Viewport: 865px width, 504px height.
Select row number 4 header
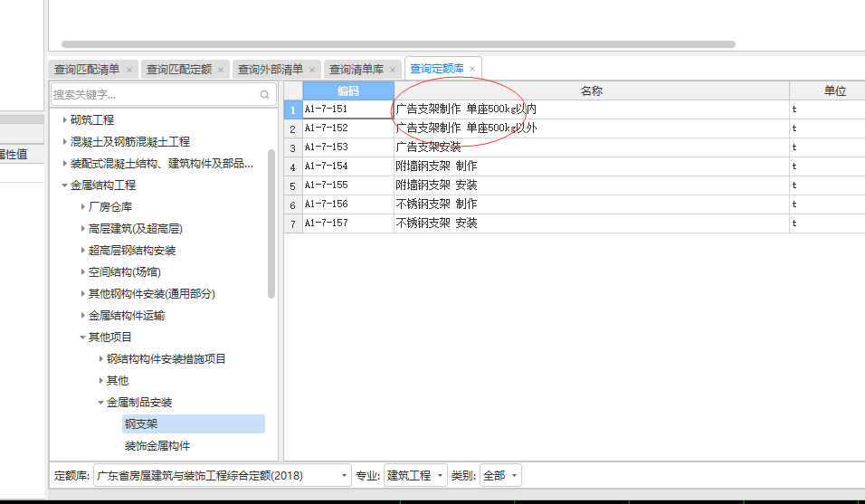[x=293, y=166]
